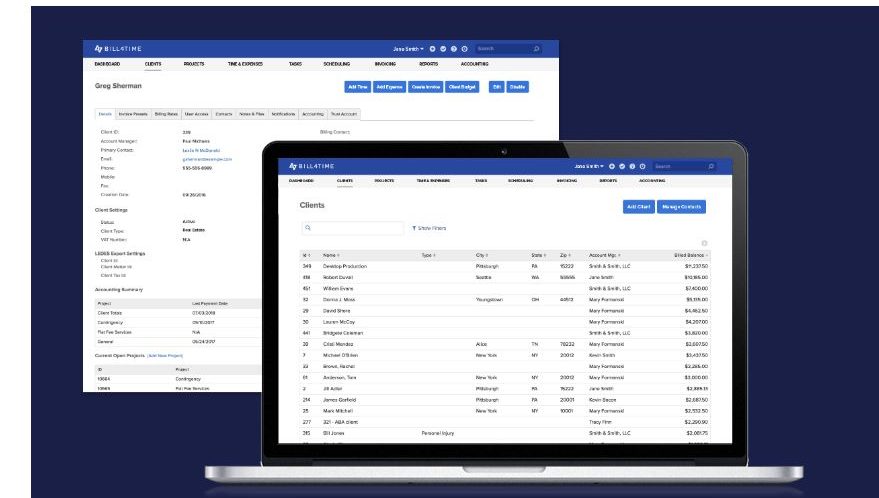Viewport: 879px width, 498px height.
Task: Sort clients by the City column header
Action: coord(482,255)
